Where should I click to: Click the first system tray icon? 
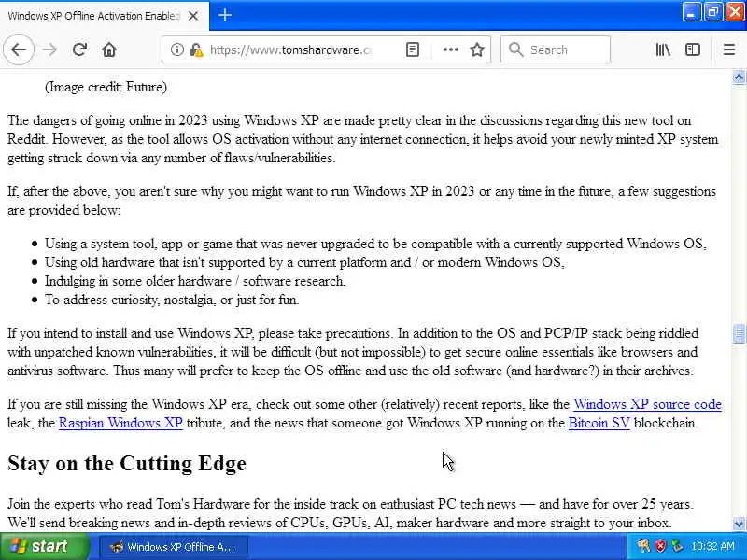(x=643, y=546)
